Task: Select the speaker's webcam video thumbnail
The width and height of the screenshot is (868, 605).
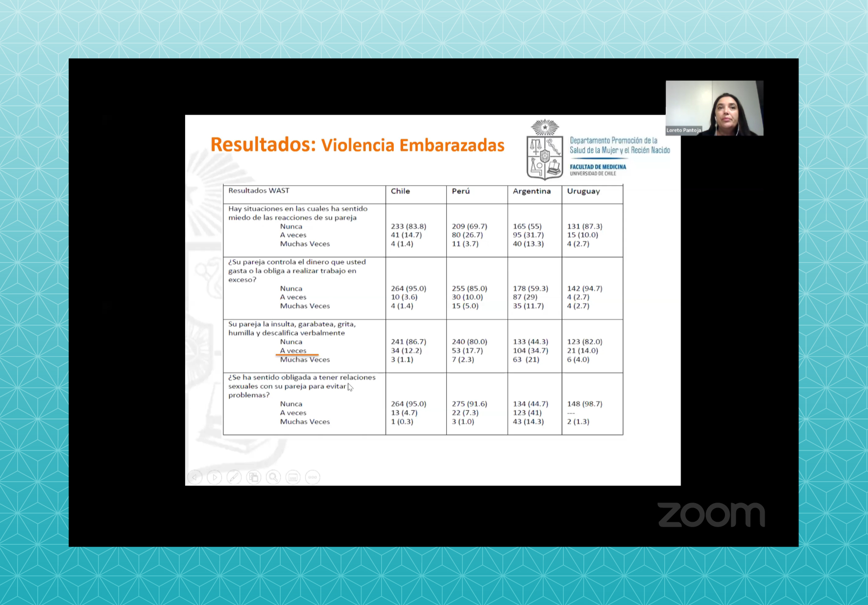Action: [x=714, y=108]
